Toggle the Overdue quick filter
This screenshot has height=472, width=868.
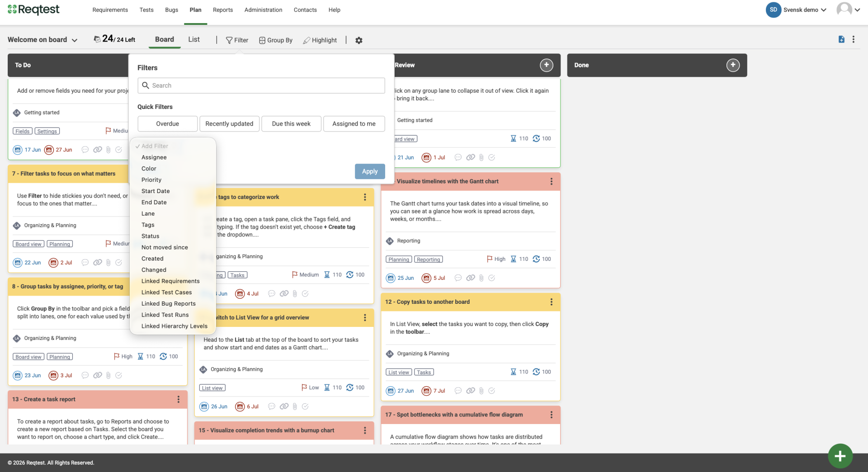[168, 124]
